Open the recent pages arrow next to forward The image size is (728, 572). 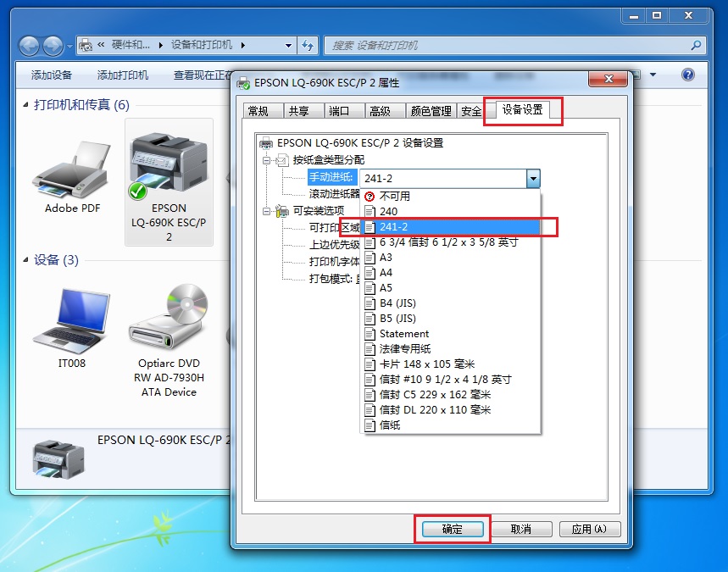[x=69, y=47]
